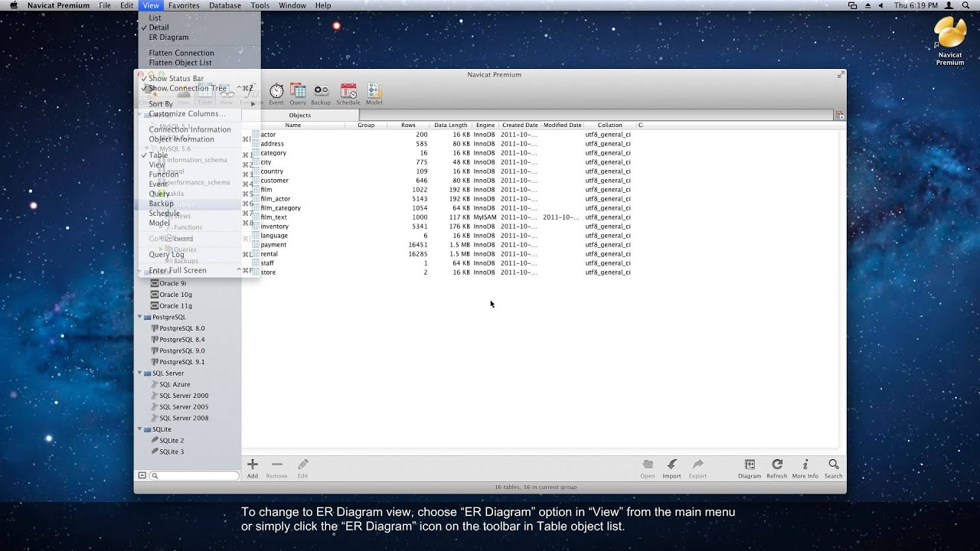
Task: Click the sidebar search field
Action: 194,475
